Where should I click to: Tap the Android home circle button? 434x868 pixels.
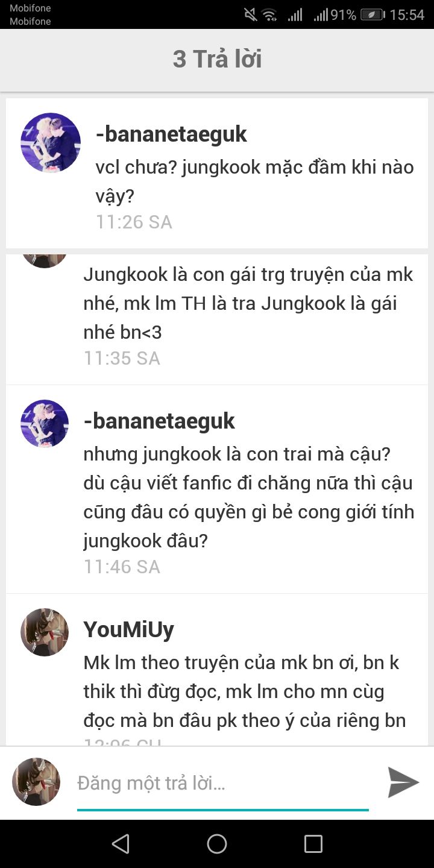(x=217, y=843)
